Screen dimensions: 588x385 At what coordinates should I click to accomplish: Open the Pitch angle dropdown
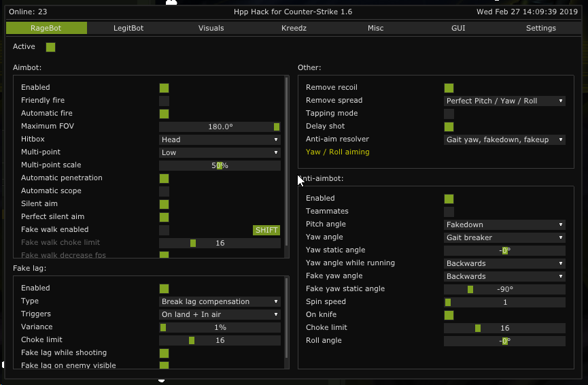point(504,224)
